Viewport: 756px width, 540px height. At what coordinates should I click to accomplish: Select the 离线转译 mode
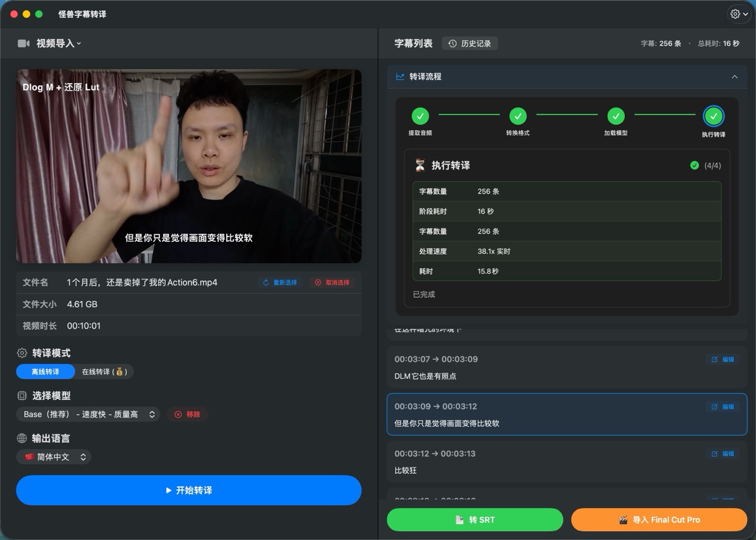point(45,372)
